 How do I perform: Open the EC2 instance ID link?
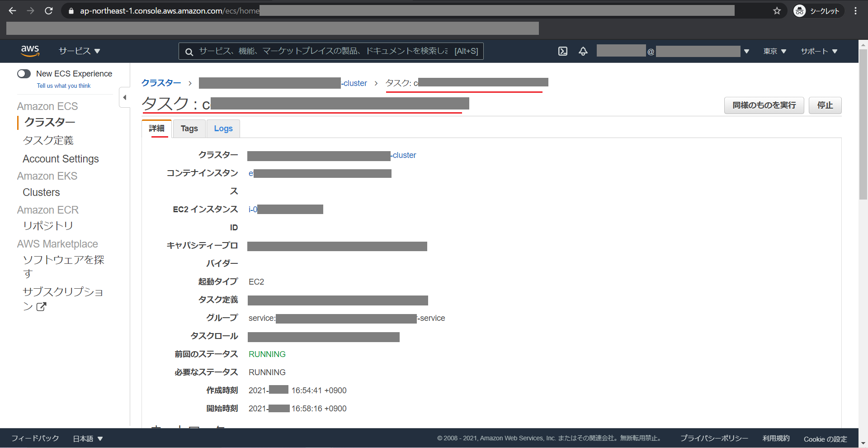(286, 210)
